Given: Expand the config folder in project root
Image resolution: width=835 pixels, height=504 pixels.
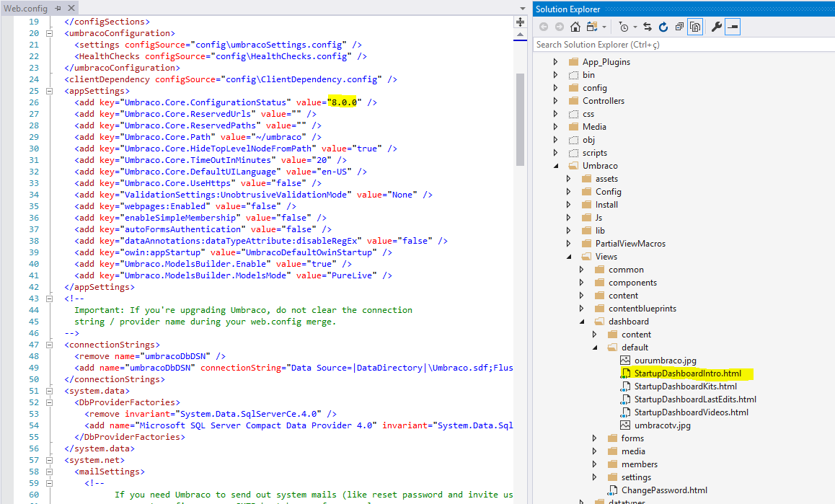Looking at the screenshot, I should pos(555,88).
